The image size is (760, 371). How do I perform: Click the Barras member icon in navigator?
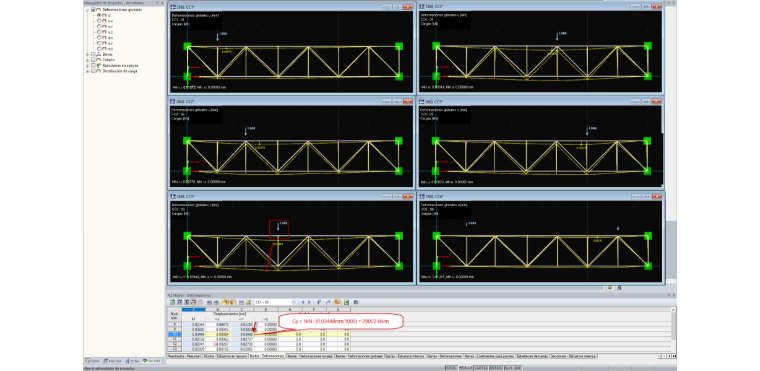[x=98, y=54]
